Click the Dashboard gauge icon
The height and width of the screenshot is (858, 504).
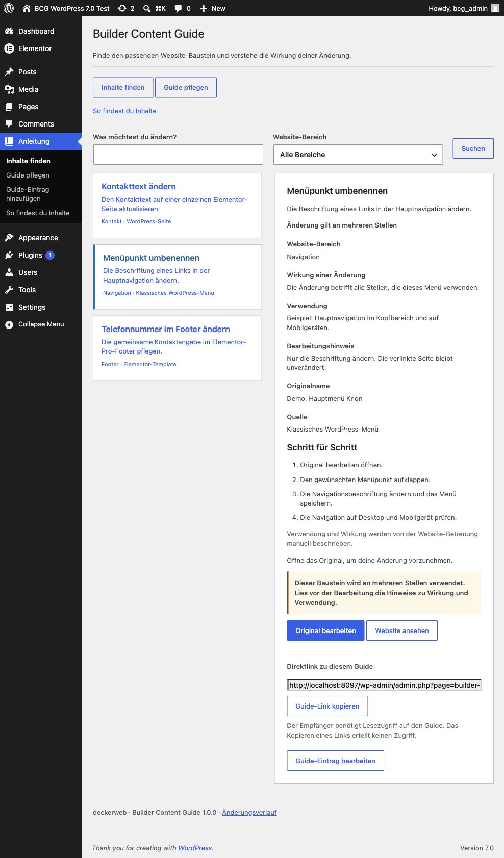(x=9, y=31)
